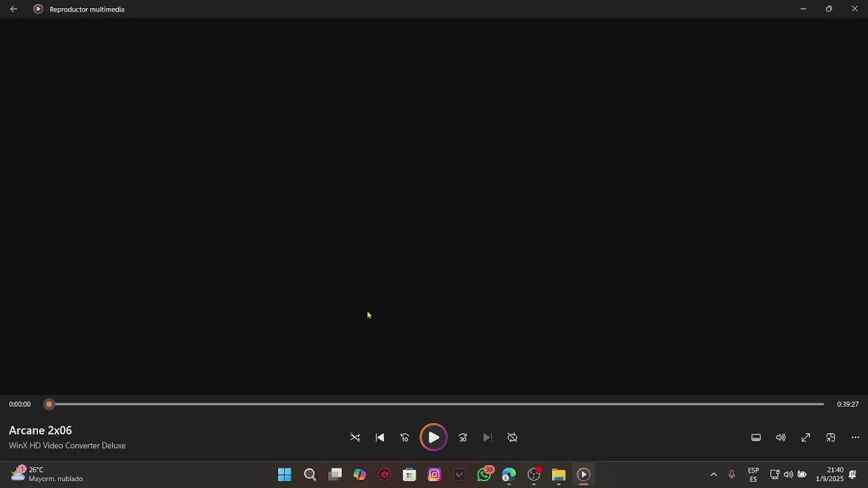
Task: Open subtitles and captions options
Action: click(x=756, y=438)
